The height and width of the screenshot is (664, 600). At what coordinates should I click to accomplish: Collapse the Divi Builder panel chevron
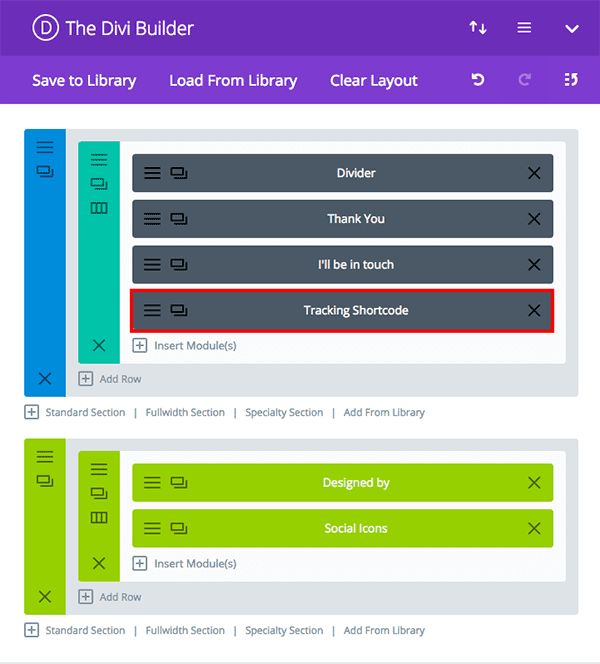coord(572,28)
